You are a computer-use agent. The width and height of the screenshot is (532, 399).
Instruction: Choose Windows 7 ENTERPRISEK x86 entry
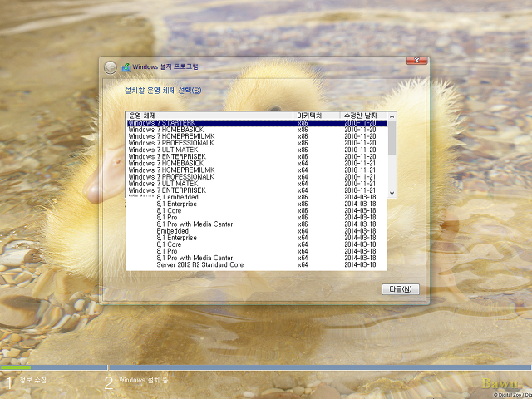[x=257, y=157]
